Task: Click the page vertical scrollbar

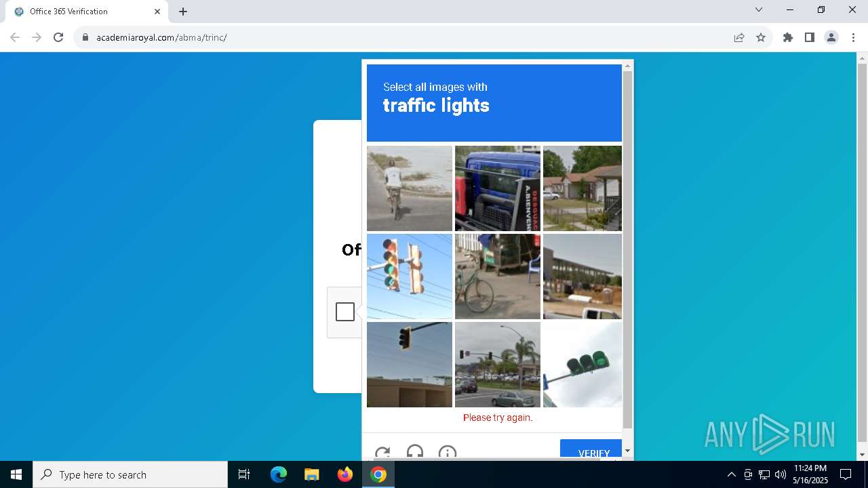Action: point(862,253)
